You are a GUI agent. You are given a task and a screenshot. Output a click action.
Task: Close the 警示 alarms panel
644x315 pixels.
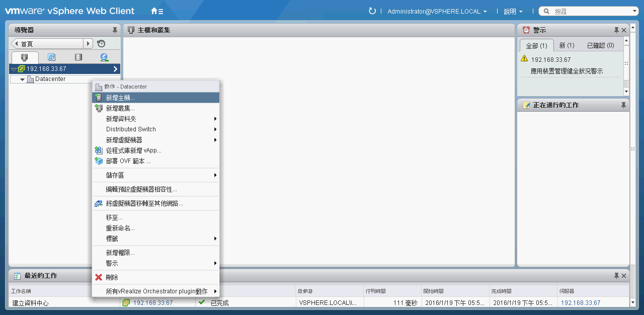(624, 30)
